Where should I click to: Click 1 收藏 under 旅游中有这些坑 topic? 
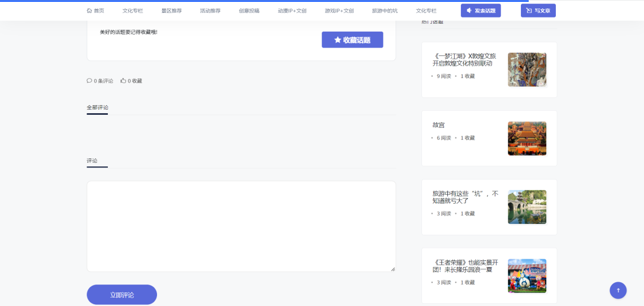(467, 214)
